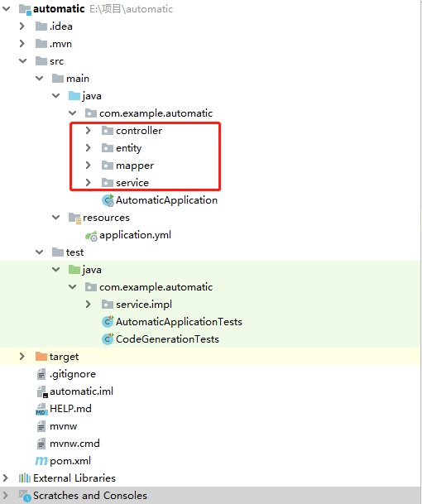
Task: Expand the entity package arrow
Action: [89, 147]
